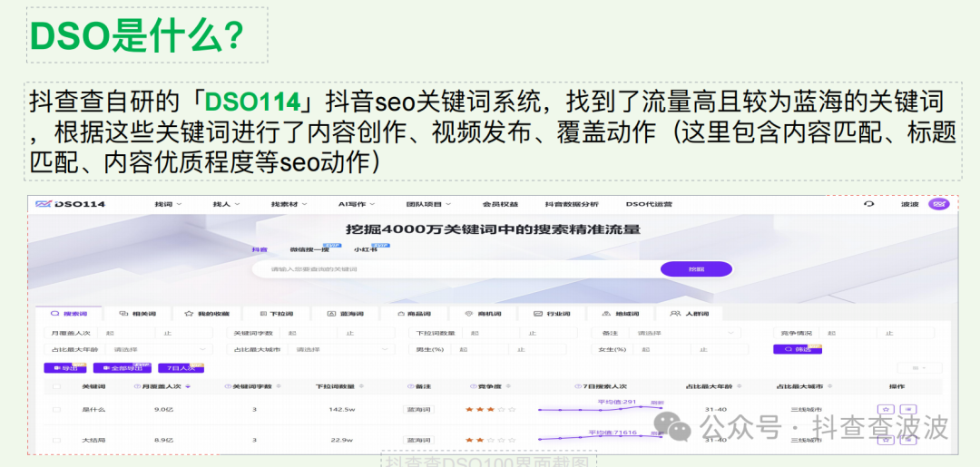
Task: Expand the 找词 navigation menu
Action: click(x=168, y=204)
